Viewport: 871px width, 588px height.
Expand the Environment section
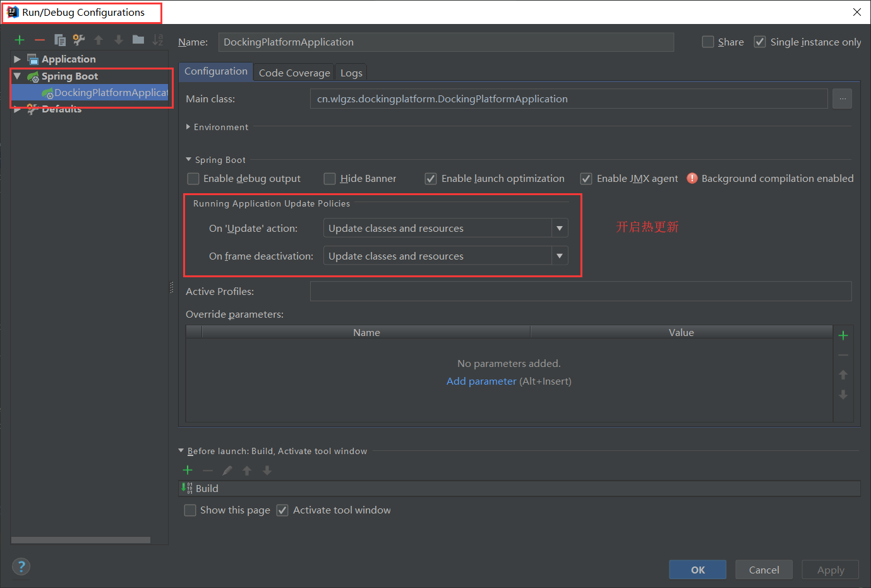pyautogui.click(x=188, y=127)
